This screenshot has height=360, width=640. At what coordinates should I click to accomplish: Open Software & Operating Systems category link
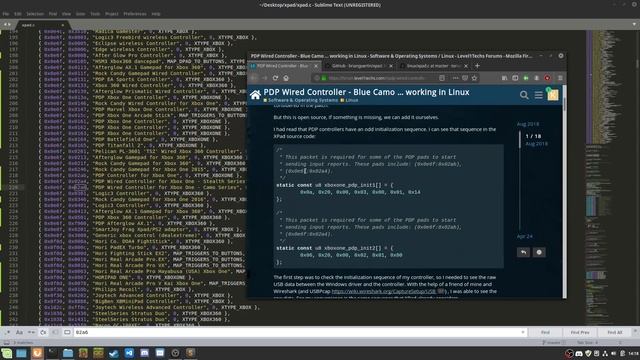click(303, 100)
